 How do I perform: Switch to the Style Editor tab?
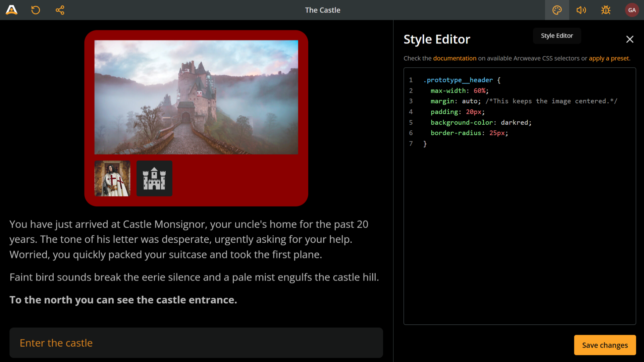point(556,36)
